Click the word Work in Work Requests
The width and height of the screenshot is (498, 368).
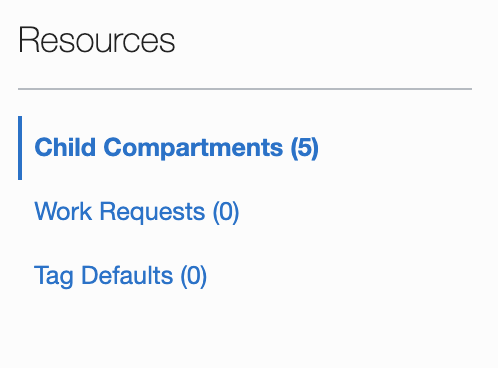(x=63, y=211)
